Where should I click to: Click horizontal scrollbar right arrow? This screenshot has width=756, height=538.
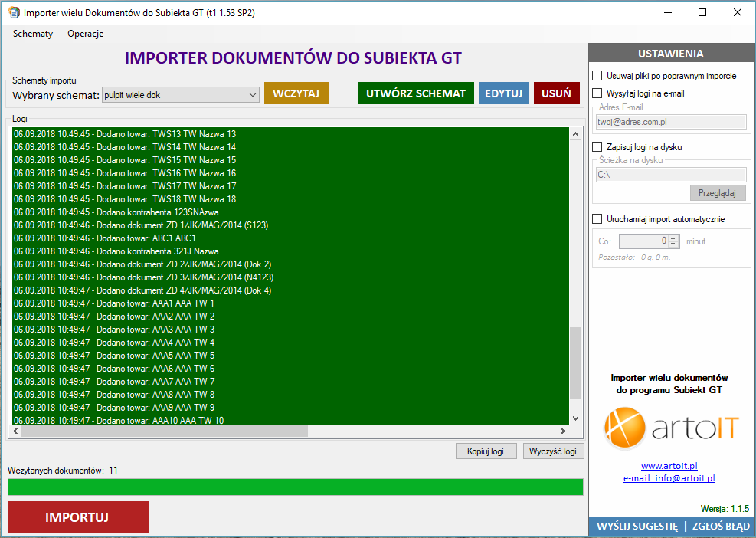click(563, 431)
